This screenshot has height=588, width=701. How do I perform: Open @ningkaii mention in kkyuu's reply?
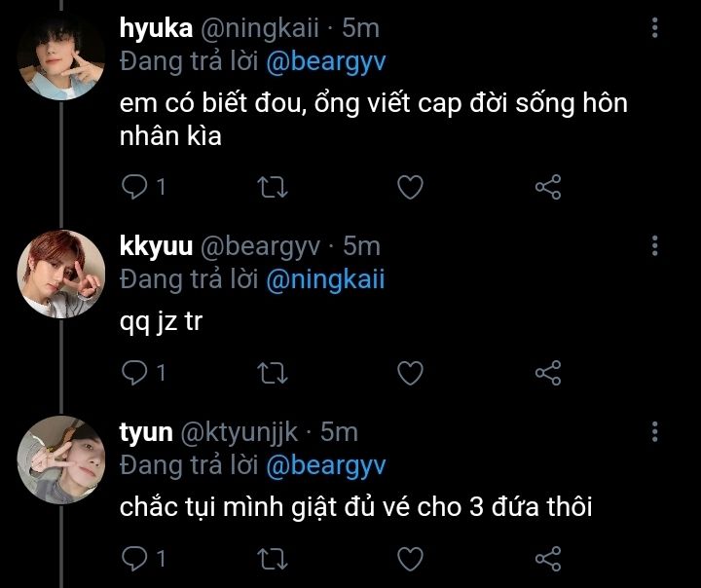point(325,280)
